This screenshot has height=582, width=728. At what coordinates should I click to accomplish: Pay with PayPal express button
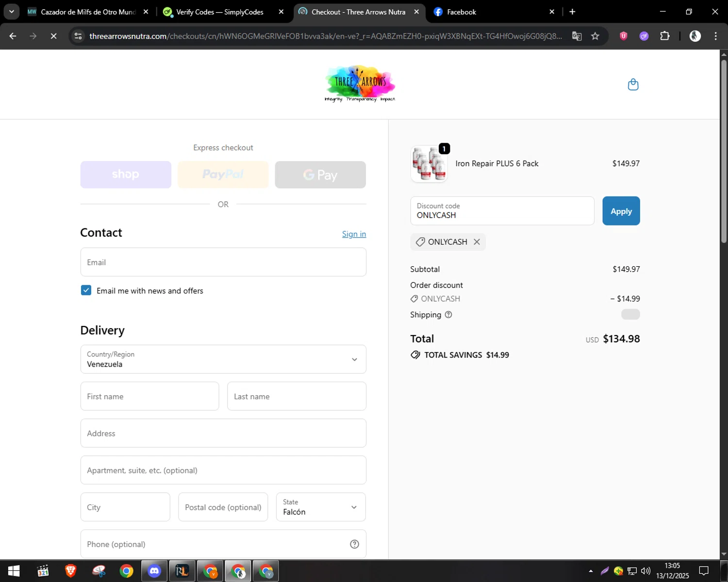tap(223, 175)
